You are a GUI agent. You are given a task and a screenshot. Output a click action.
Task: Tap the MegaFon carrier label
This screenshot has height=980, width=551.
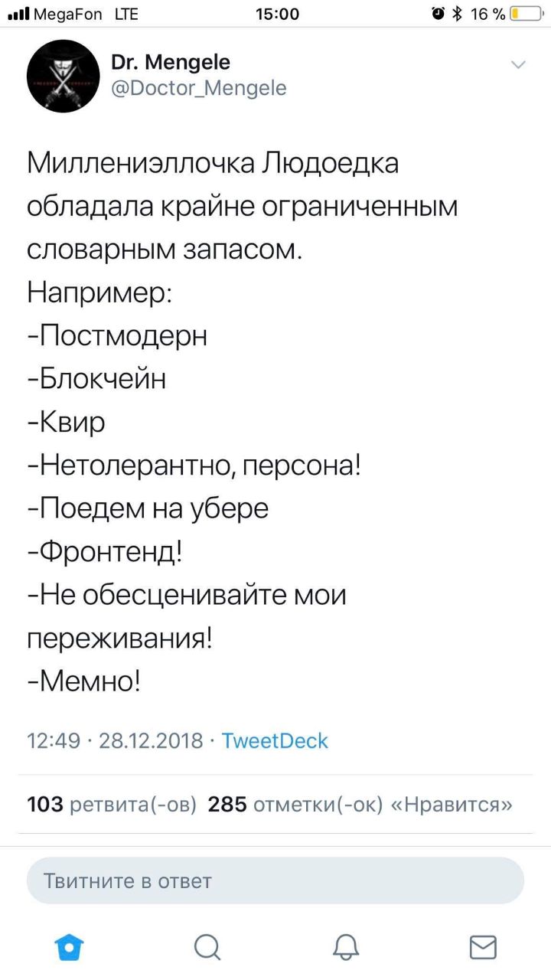(67, 13)
